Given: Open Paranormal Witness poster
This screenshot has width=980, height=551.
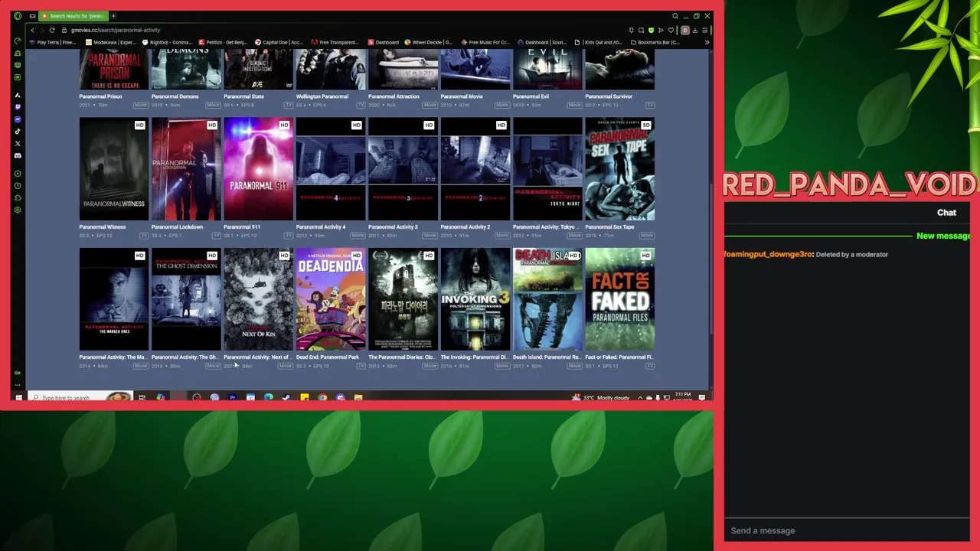Looking at the screenshot, I should (x=113, y=169).
